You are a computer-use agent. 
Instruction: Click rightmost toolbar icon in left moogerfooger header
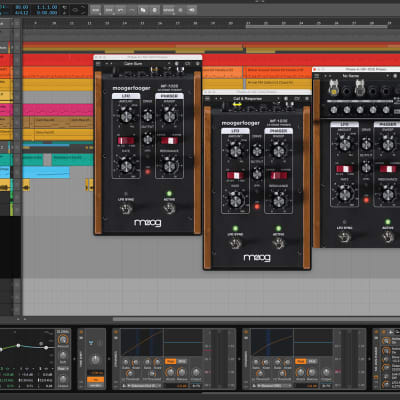point(198,63)
